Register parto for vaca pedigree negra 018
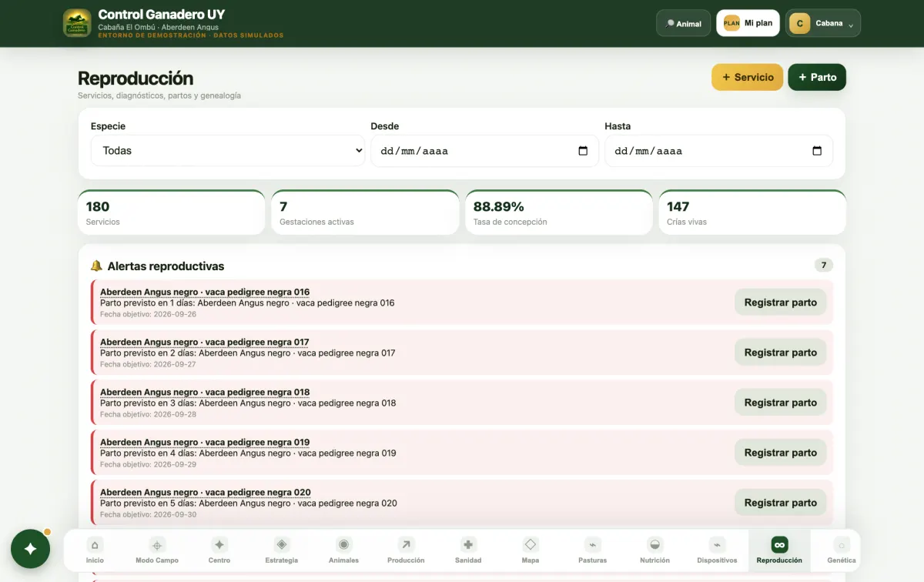The height and width of the screenshot is (582, 924). [781, 403]
